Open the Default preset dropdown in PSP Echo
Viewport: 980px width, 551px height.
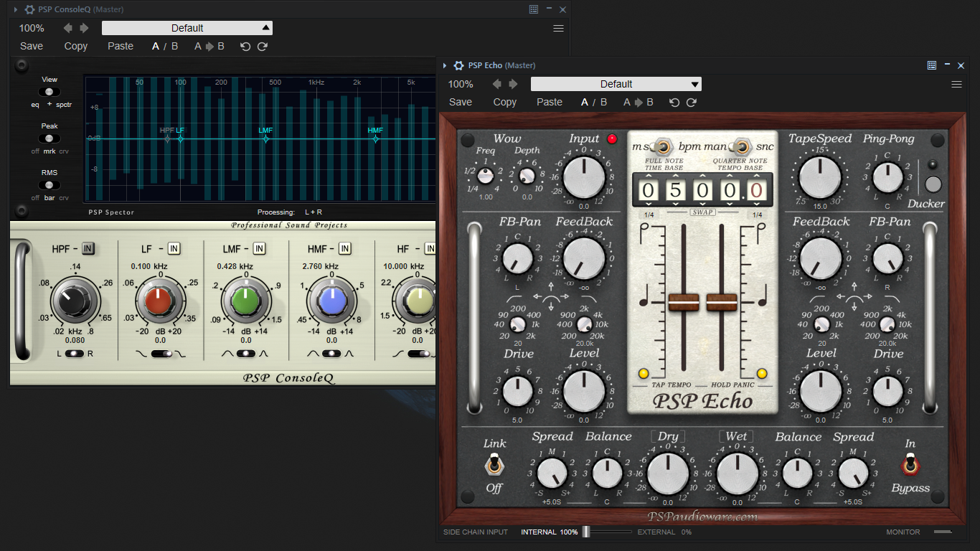616,84
